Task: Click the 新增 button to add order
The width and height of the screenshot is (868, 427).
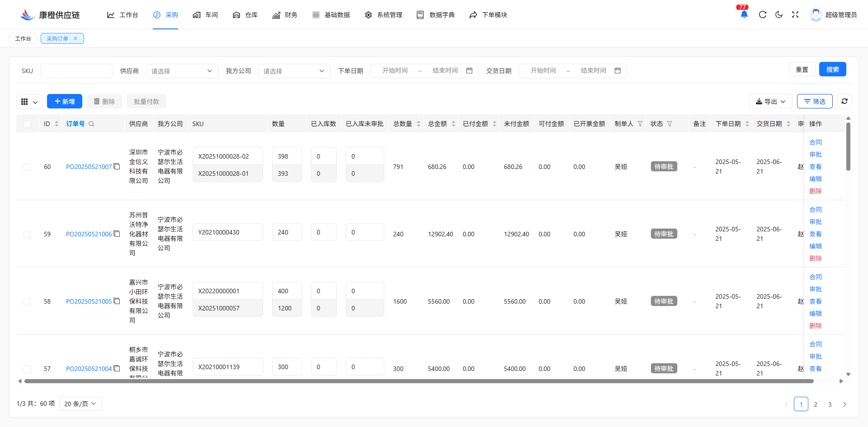Action: 65,101
